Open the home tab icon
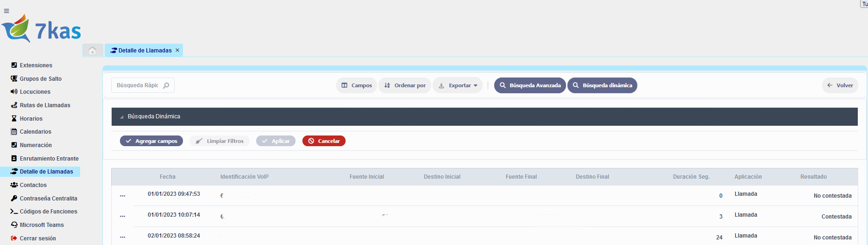 pos(93,50)
